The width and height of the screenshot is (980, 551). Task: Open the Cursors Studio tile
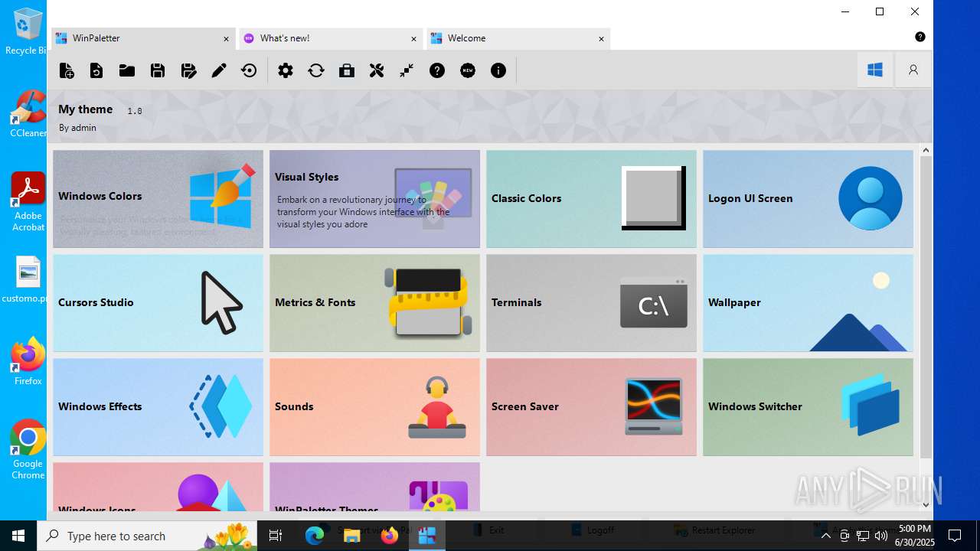(x=158, y=303)
